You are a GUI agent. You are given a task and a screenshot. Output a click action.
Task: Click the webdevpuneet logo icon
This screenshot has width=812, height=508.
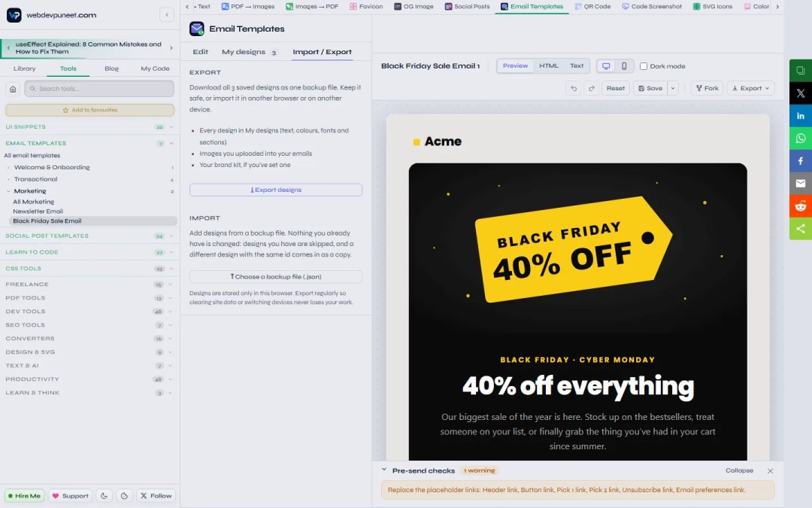pos(14,15)
